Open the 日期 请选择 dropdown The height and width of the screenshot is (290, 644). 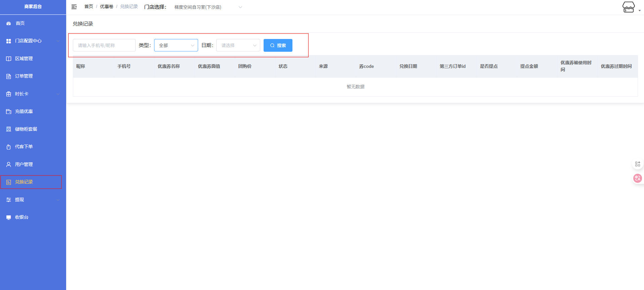click(x=238, y=45)
